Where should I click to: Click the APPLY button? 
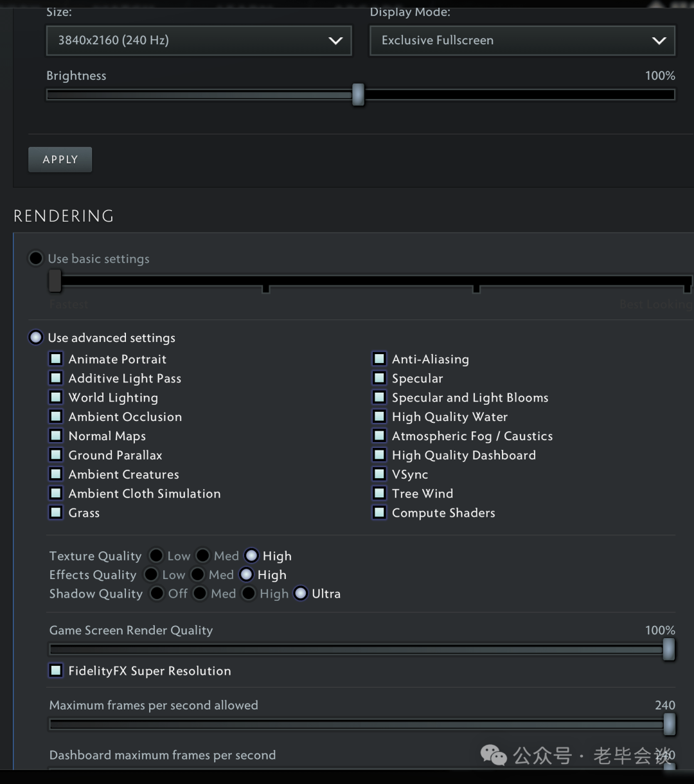(x=60, y=159)
